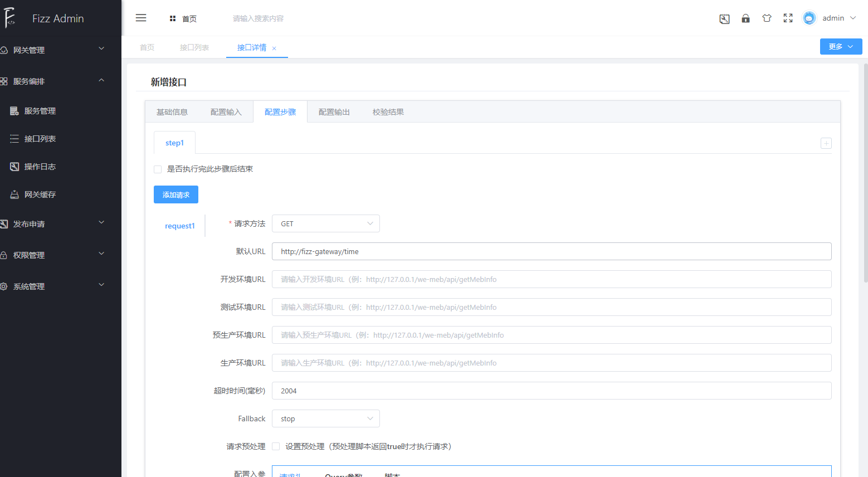The image size is (868, 477).
Task: Open the 更多 button top right
Action: tap(840, 46)
